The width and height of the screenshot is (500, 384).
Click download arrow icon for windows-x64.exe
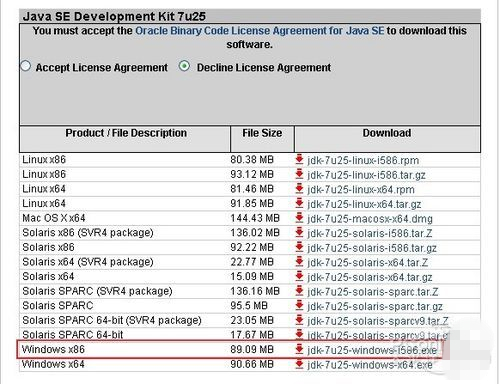[x=299, y=364]
